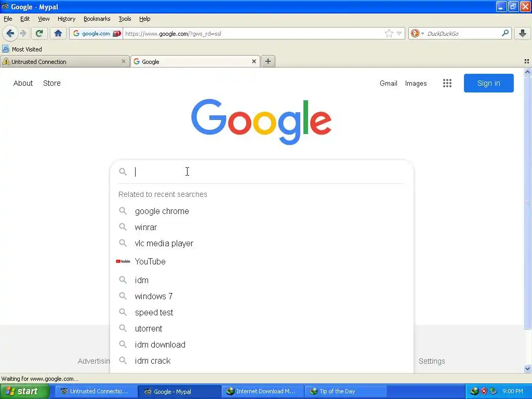Image resolution: width=532 pixels, height=399 pixels.
Task: Expand the URL history dropdown arrow
Action: (x=400, y=33)
